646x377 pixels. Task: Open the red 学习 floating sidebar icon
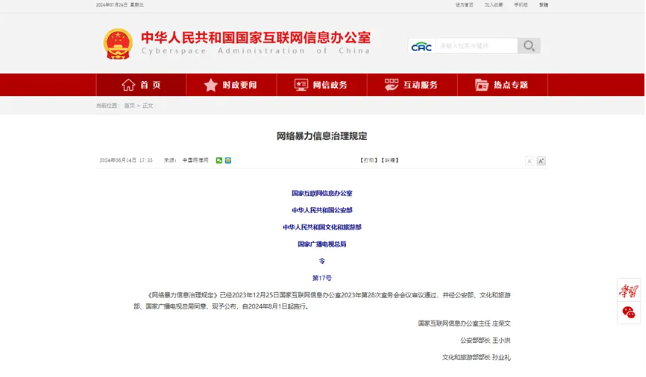click(628, 291)
